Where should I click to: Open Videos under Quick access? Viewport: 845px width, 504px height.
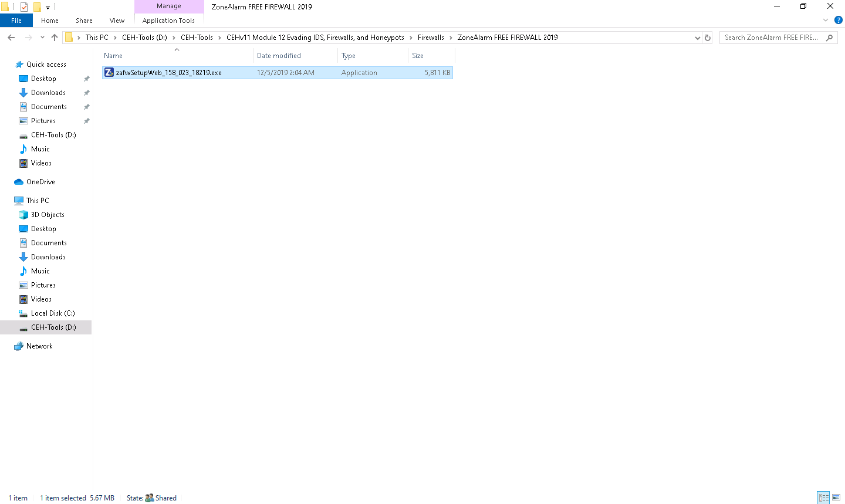pyautogui.click(x=41, y=163)
